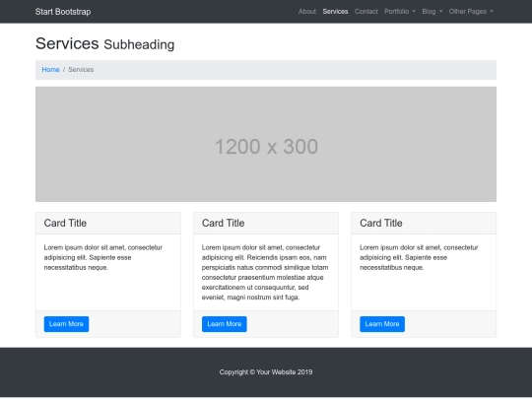Click the 1200 x 300 placeholder image
Viewport: 532px width, 399px height.
[x=266, y=144]
